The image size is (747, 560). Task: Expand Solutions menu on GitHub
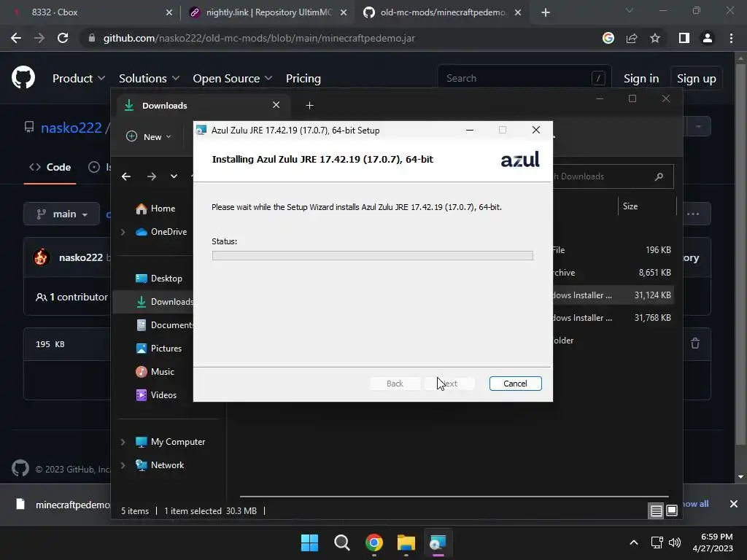(149, 78)
